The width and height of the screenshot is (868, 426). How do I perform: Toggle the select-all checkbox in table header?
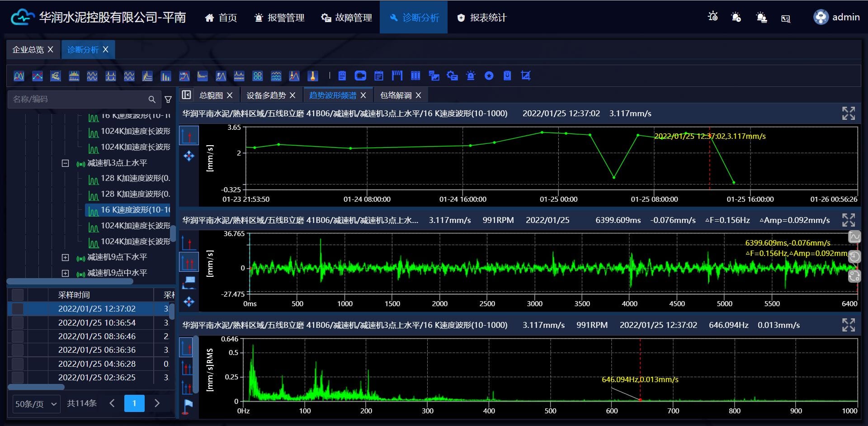pos(18,295)
